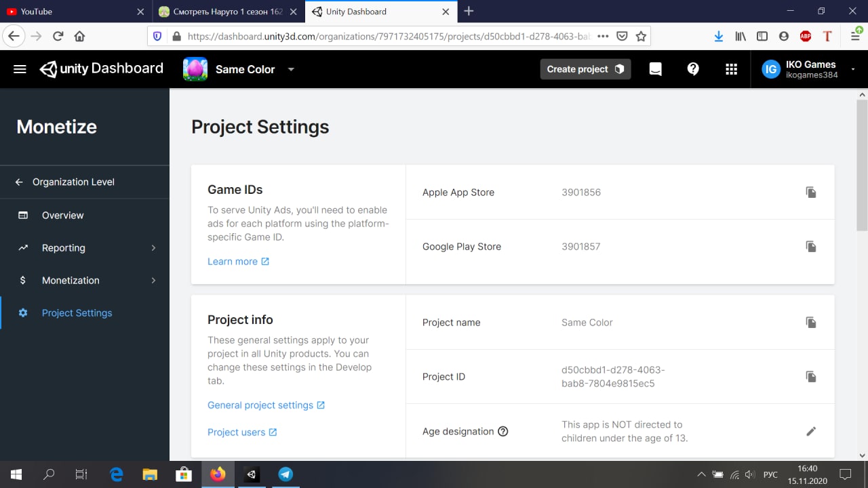Click the browser back button
Image resolution: width=868 pixels, height=488 pixels.
(13, 37)
